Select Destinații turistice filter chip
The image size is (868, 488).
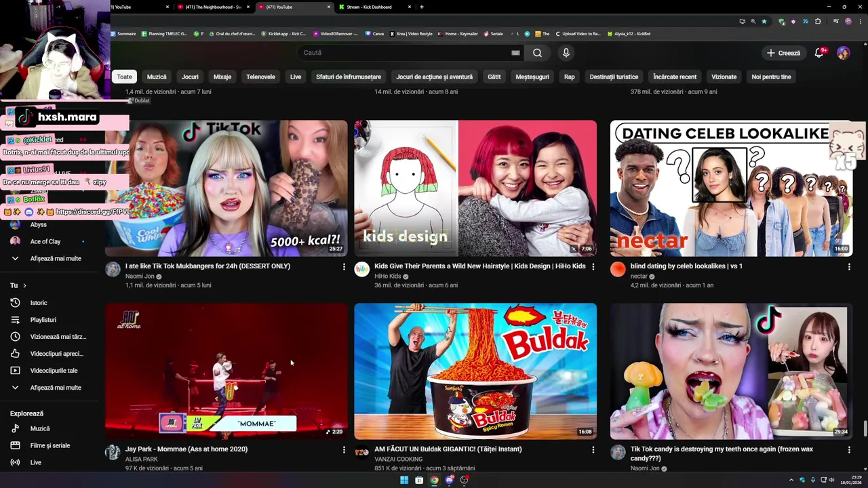(x=614, y=77)
